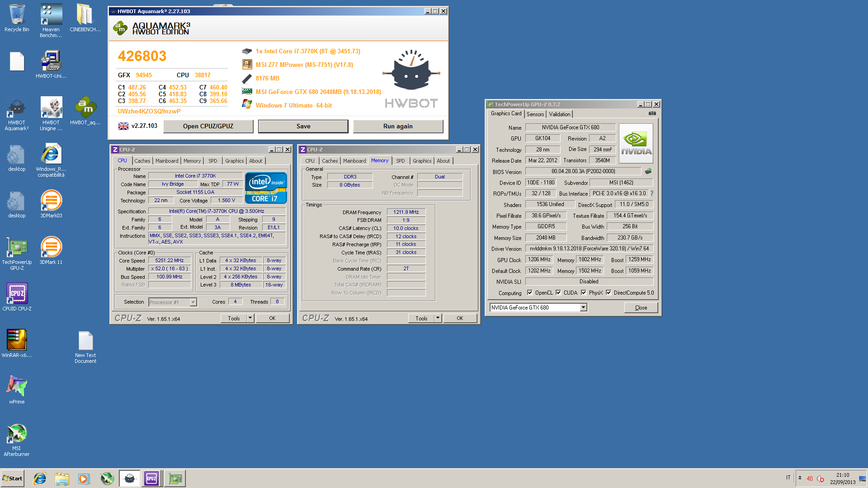This screenshot has width=868, height=488.
Task: Click Save button in Aquamark
Action: (303, 126)
